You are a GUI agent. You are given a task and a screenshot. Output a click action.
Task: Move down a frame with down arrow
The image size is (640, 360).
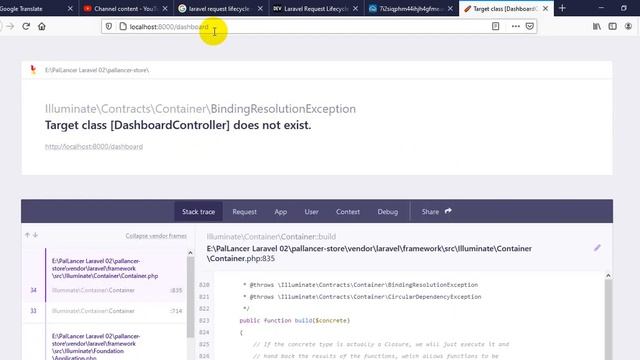click(x=36, y=235)
